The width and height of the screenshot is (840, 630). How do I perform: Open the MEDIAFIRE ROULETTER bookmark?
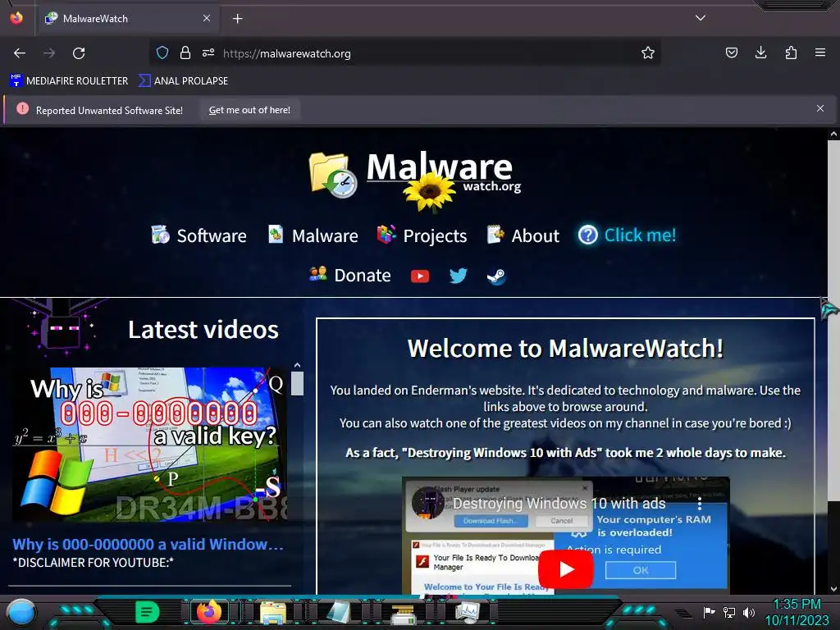pyautogui.click(x=69, y=81)
